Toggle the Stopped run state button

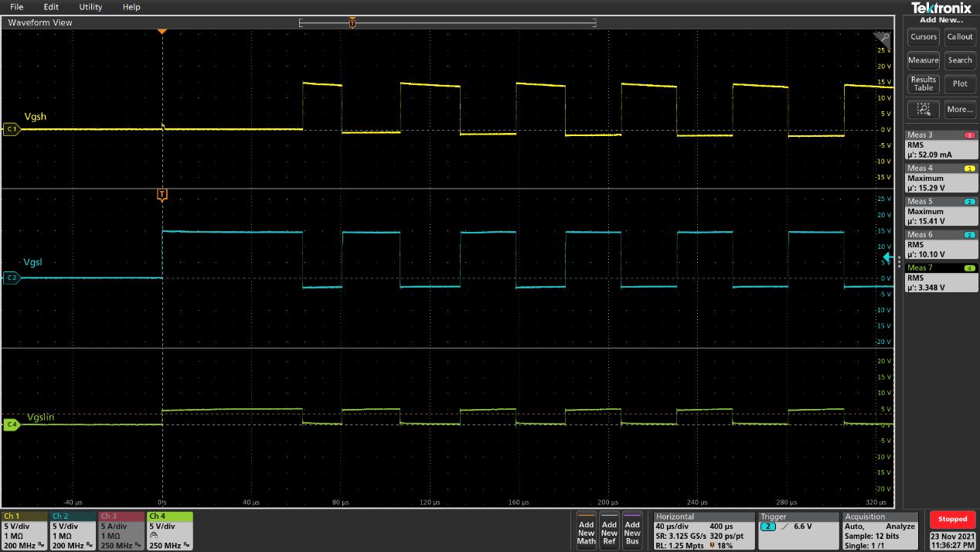click(x=952, y=520)
